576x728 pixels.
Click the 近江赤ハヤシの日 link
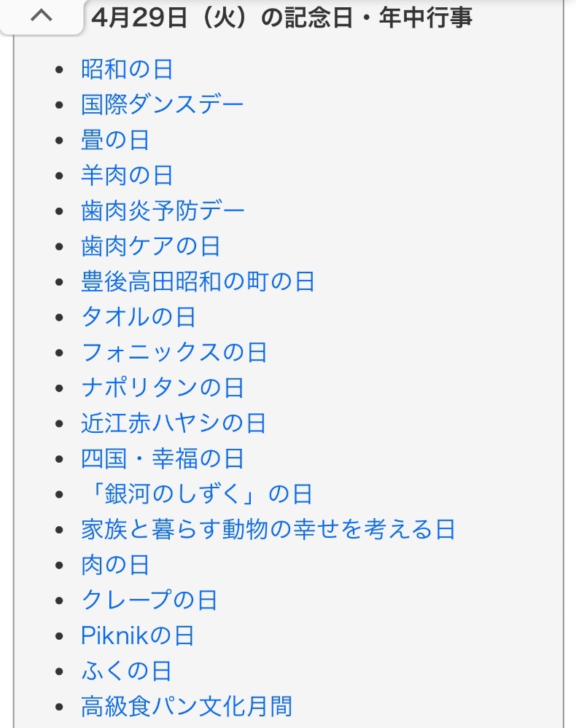click(174, 423)
